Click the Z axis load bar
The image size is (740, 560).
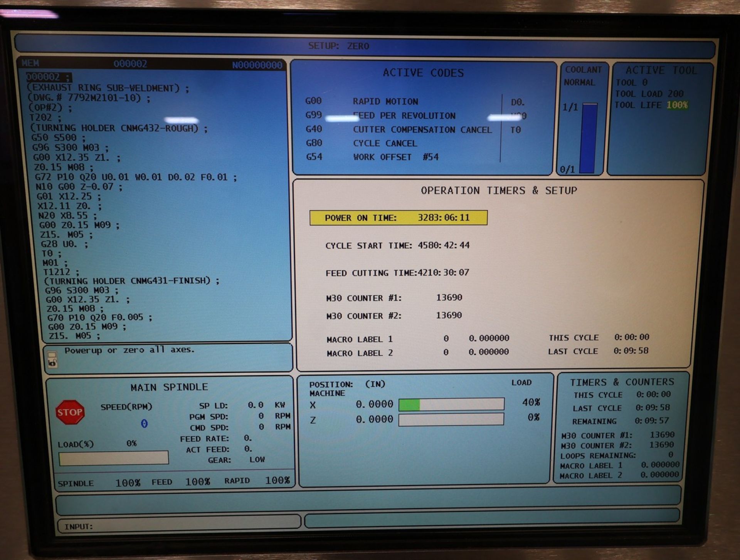(451, 419)
